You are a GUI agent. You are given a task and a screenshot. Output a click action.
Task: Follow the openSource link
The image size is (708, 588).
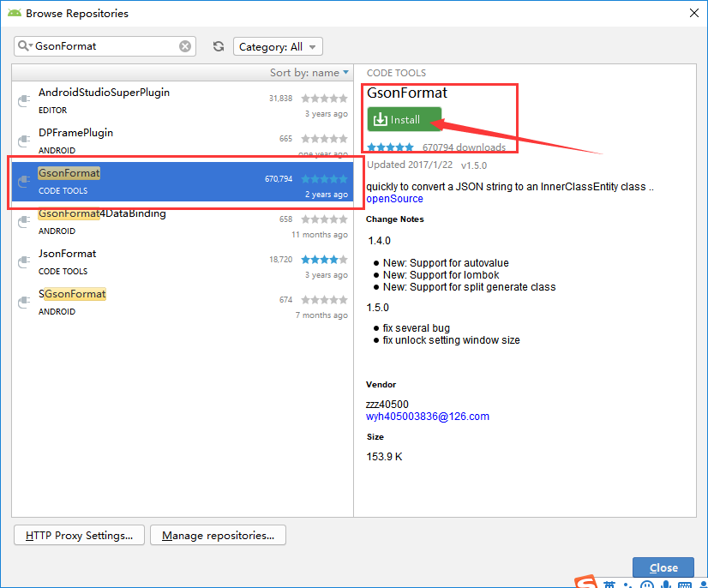394,199
